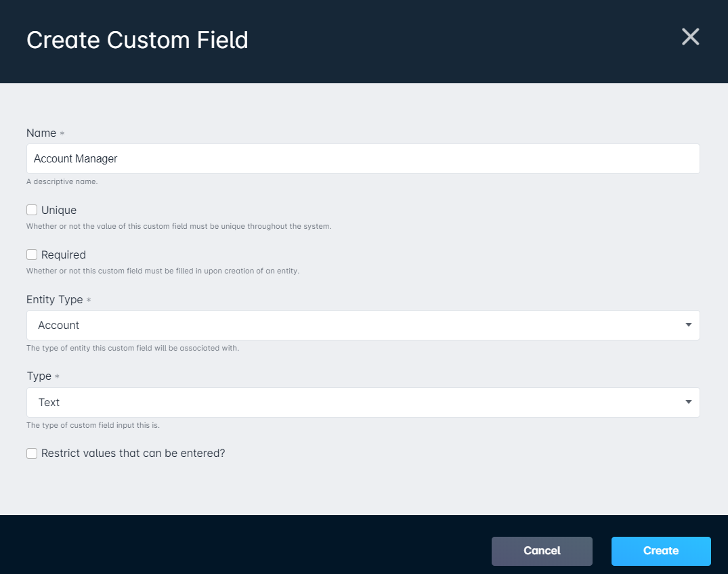Click the Entity Type field label
This screenshot has height=574, width=728.
click(x=55, y=299)
